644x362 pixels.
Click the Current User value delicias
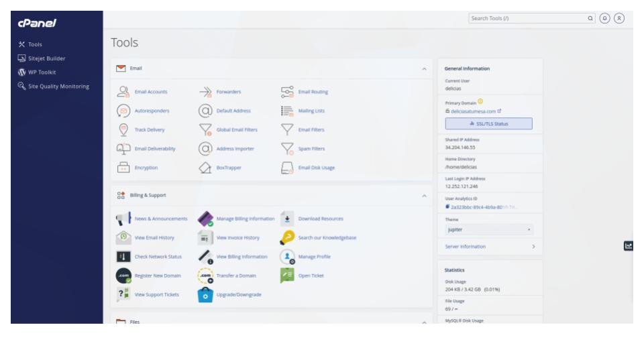coord(453,88)
